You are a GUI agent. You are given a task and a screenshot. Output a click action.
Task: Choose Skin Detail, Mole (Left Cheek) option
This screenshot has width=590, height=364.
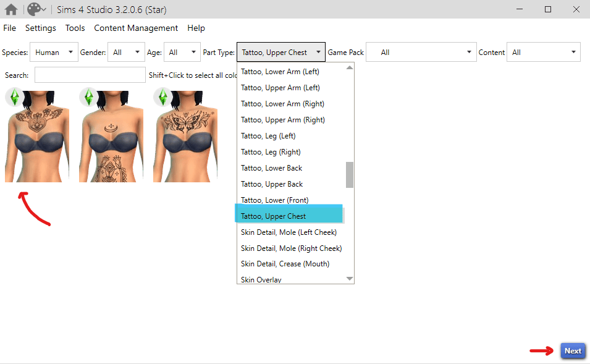tap(289, 232)
